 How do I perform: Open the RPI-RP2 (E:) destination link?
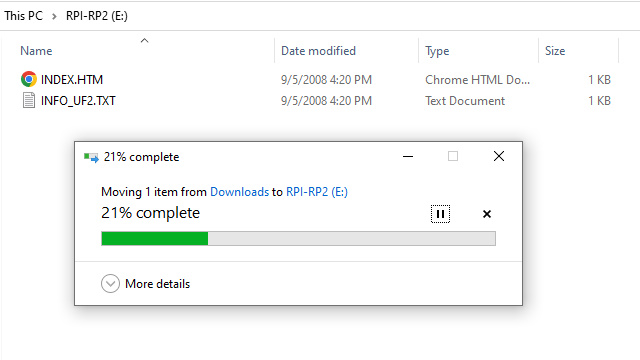pos(317,192)
